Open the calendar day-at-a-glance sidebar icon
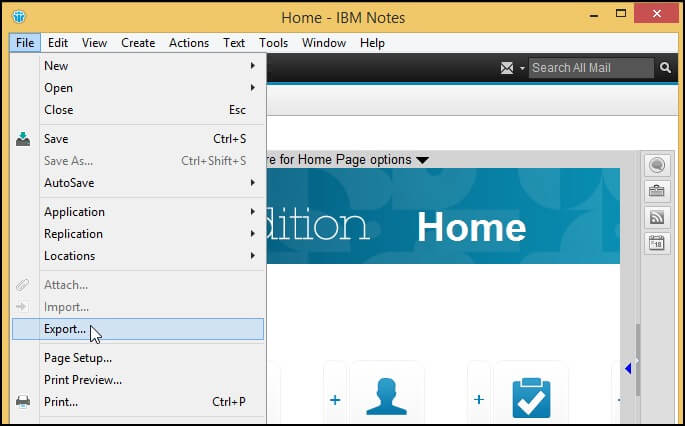The height and width of the screenshot is (426, 685). (657, 242)
